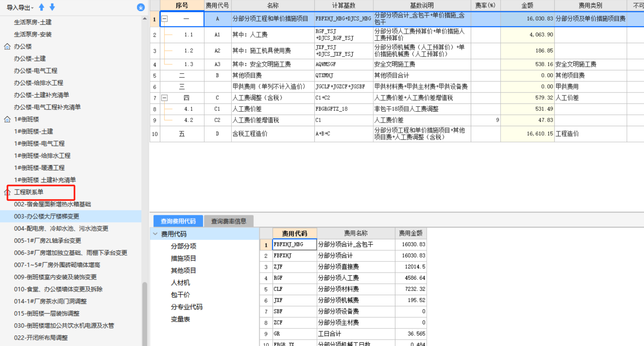The width and height of the screenshot is (644, 346).
Task: Open 生活泵房-土建 in project tree
Action: (x=33, y=22)
